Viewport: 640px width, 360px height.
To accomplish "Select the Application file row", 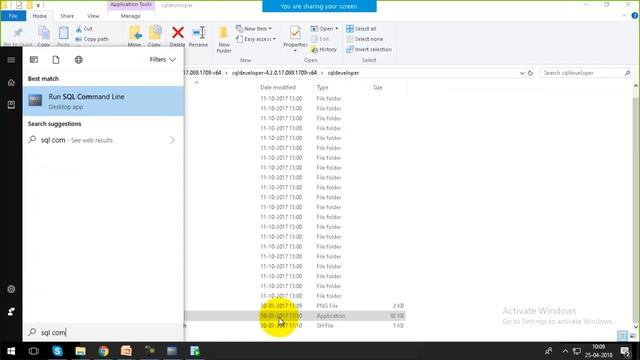I will [x=295, y=316].
